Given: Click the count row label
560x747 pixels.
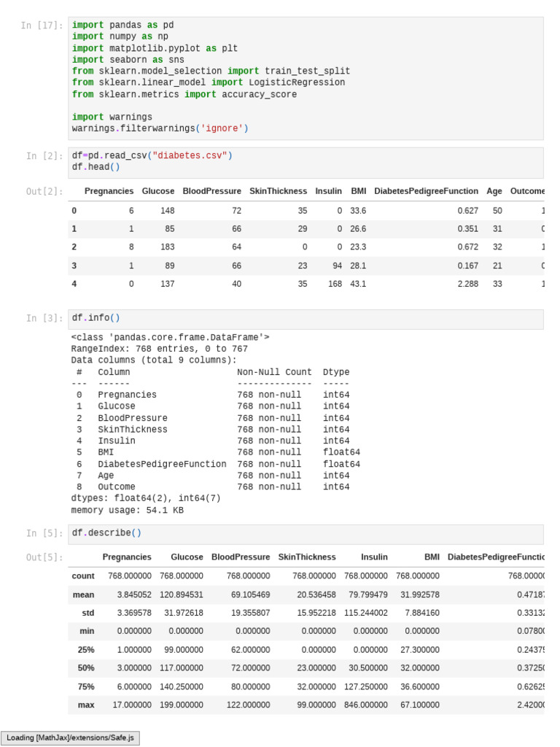Looking at the screenshot, I should click(x=83, y=576).
